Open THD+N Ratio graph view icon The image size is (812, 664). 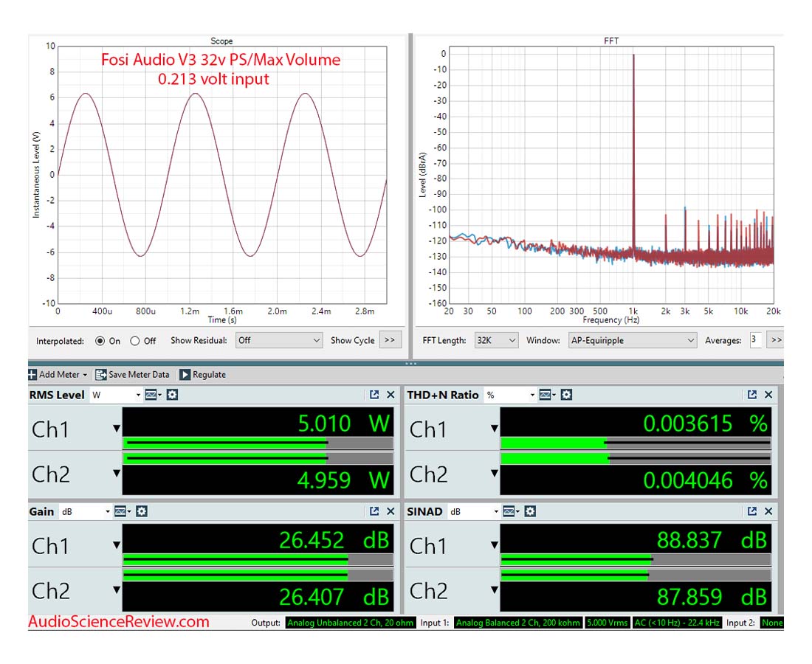coord(547,395)
